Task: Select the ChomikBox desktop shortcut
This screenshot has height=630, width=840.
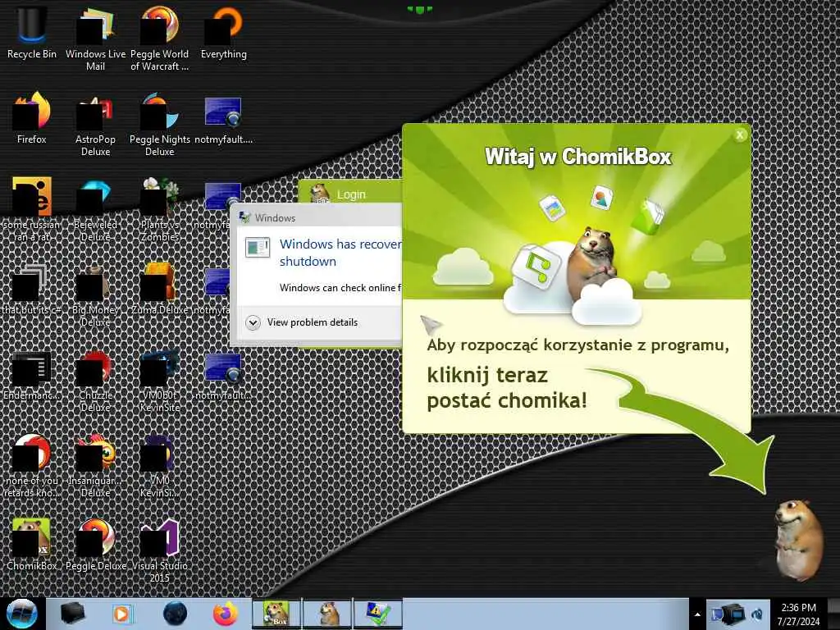Action: click(32, 545)
